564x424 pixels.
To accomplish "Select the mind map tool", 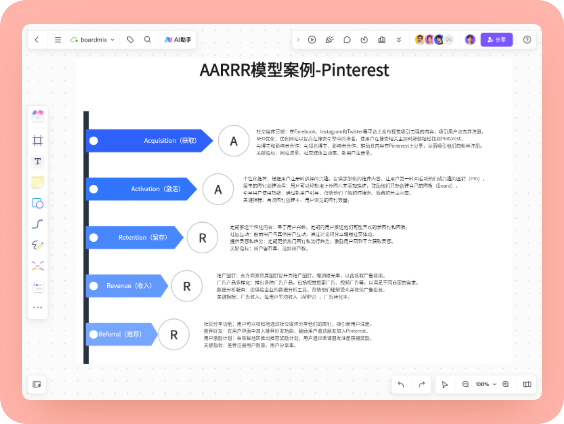I will 38,266.
